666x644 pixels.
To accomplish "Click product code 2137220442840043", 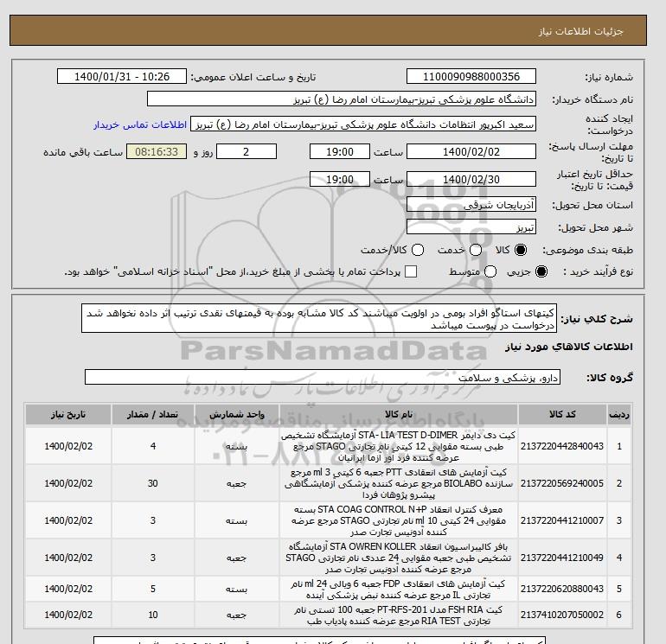I will tap(562, 446).
